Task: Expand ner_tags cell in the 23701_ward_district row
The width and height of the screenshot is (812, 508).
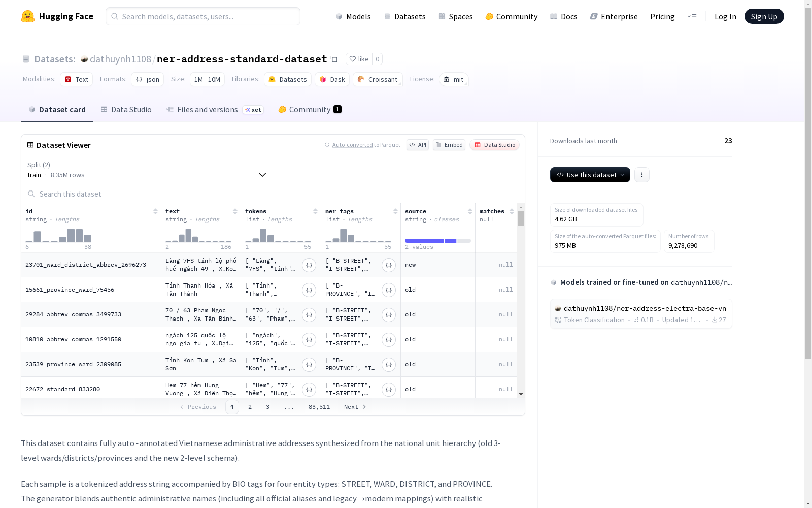Action: coord(389,265)
